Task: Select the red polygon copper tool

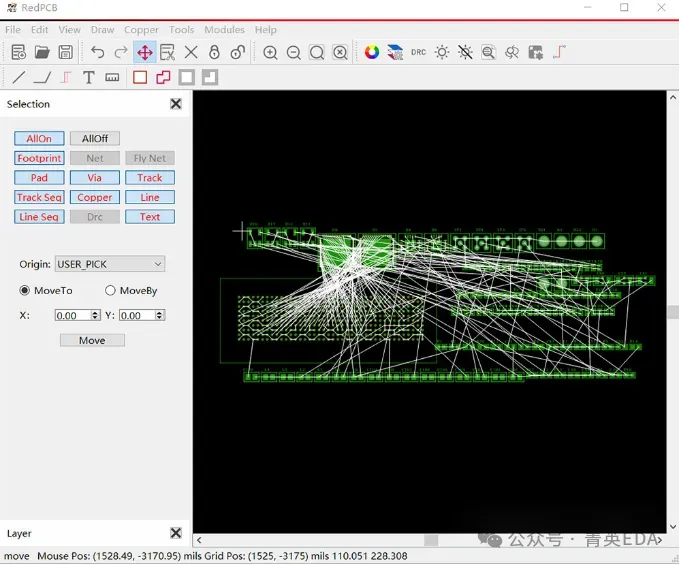Action: (163, 77)
